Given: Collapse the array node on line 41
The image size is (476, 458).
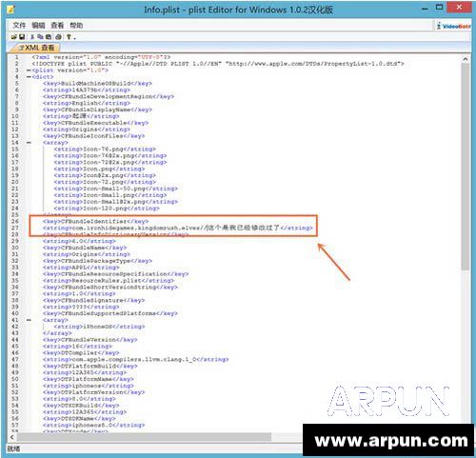Looking at the screenshot, I should pos(29,320).
